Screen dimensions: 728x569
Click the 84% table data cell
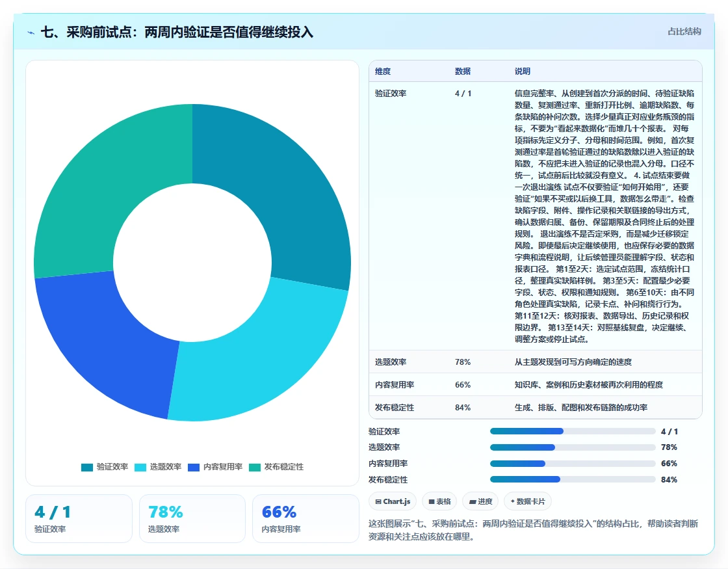coord(462,407)
